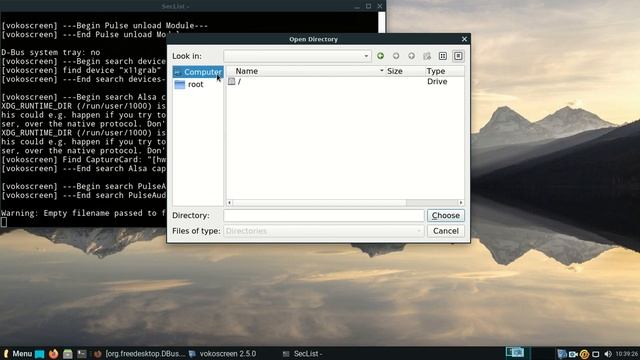640x360 pixels.
Task: Sort by the Name column header
Action: (x=306, y=71)
